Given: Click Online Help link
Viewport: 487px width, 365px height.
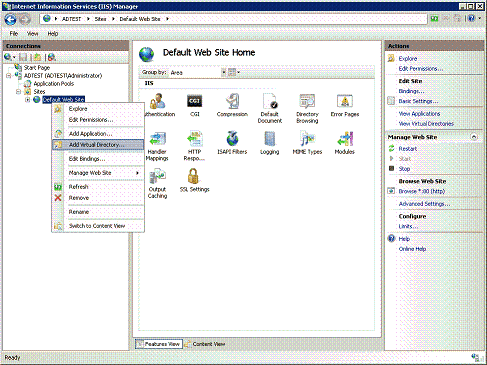Looking at the screenshot, I should 412,249.
